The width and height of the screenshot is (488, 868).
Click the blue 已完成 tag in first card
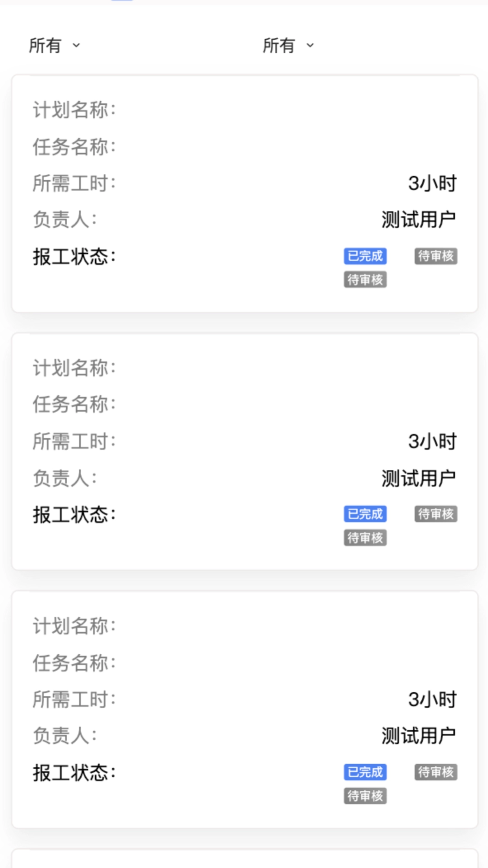[365, 256]
